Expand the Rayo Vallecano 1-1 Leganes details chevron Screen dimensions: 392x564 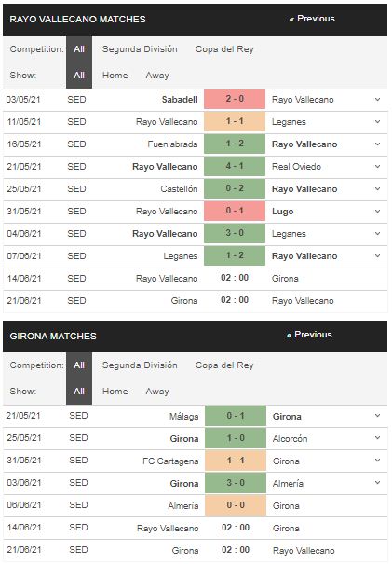(377, 121)
